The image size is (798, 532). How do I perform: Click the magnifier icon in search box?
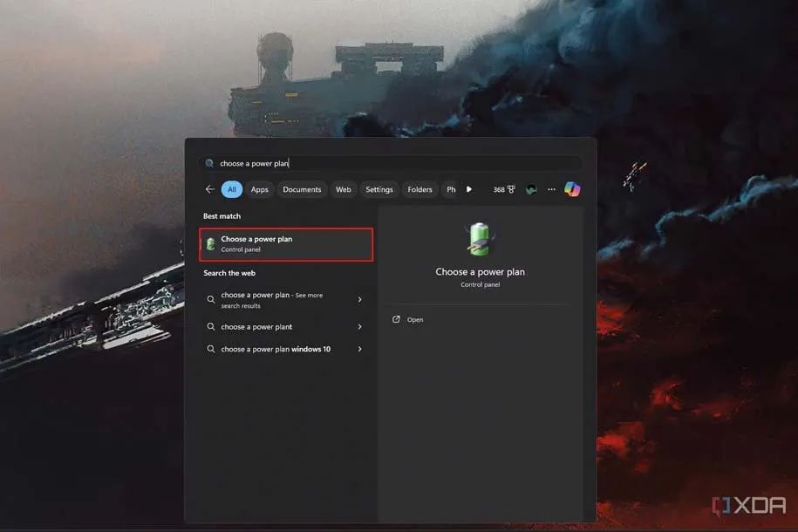[x=209, y=163]
